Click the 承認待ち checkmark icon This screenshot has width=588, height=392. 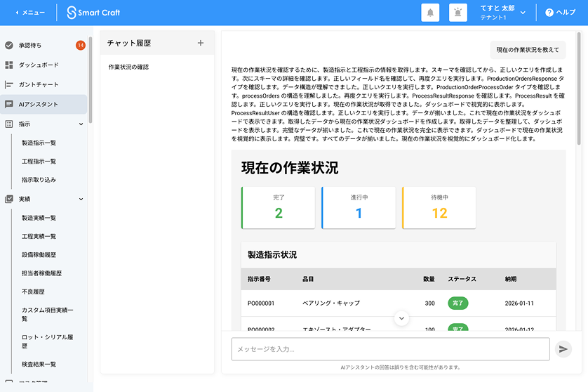pyautogui.click(x=9, y=45)
